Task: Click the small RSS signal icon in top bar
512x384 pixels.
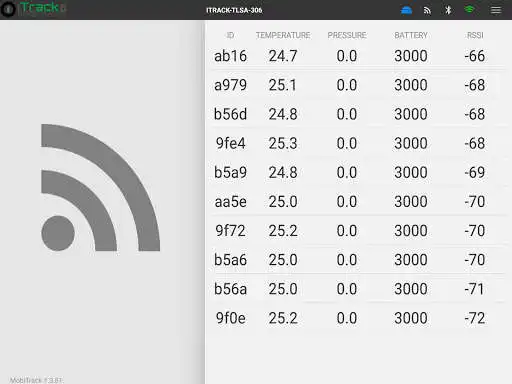Action: 427,11
